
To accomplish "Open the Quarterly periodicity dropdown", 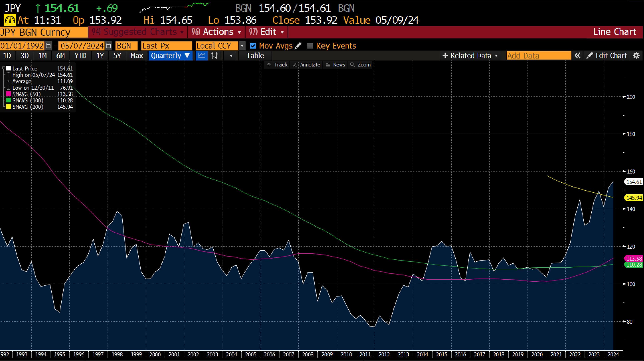I will tap(170, 56).
